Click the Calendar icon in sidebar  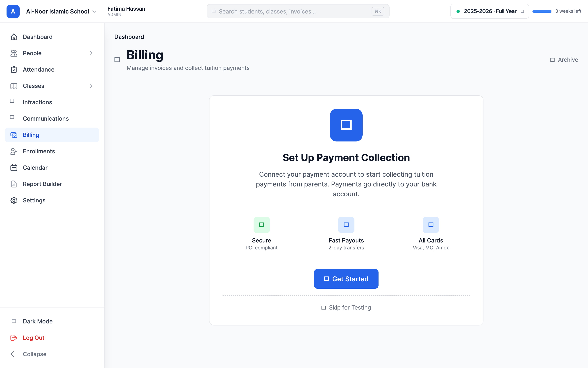point(14,168)
